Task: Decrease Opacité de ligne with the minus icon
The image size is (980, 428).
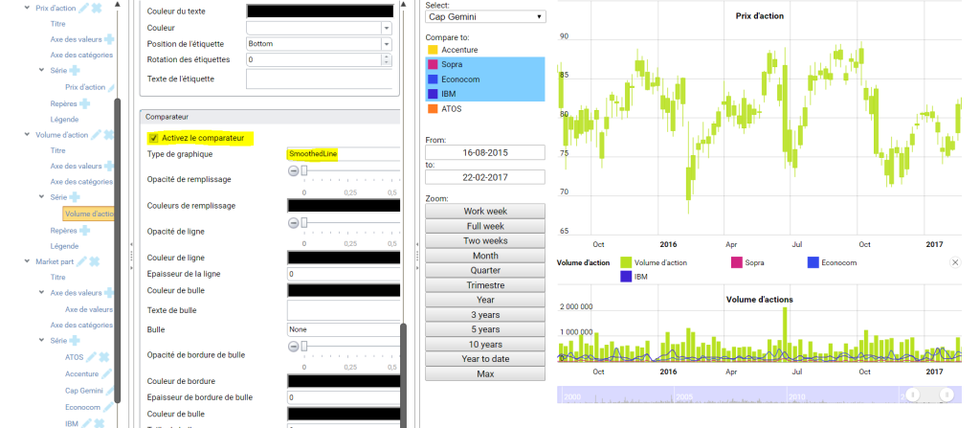Action: (x=293, y=223)
